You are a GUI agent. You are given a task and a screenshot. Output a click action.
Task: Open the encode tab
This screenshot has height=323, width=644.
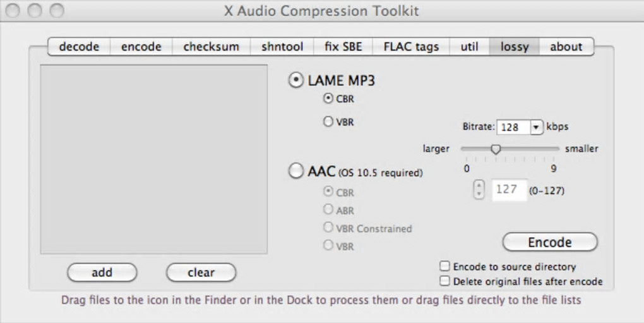point(141,47)
